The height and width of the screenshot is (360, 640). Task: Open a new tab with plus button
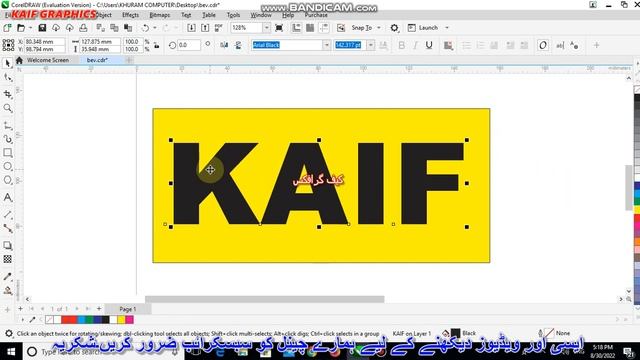pos(129,60)
